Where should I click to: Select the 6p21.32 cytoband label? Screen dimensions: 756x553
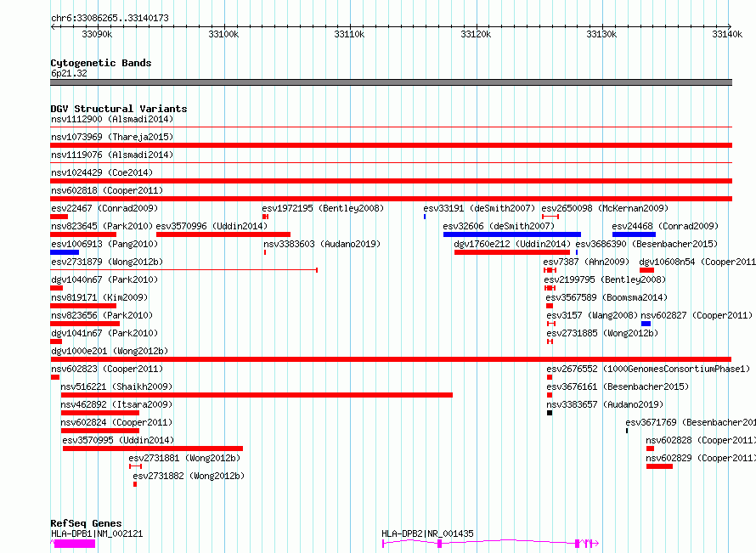[69, 73]
